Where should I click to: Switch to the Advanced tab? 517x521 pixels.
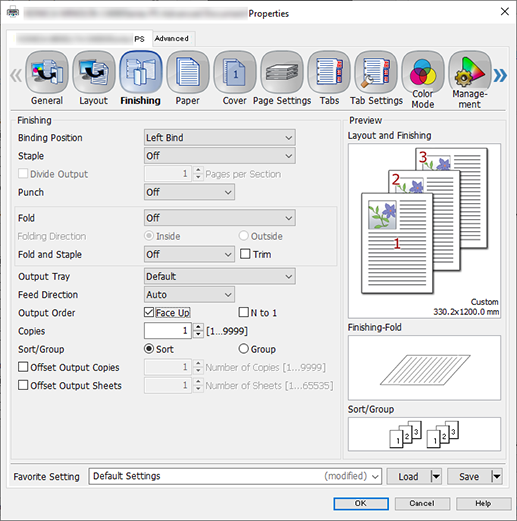172,39
